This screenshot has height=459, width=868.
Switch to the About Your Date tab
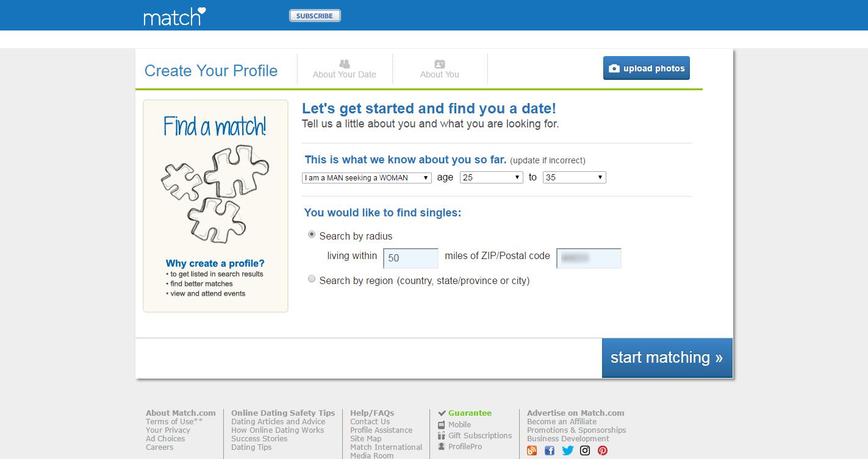point(345,69)
